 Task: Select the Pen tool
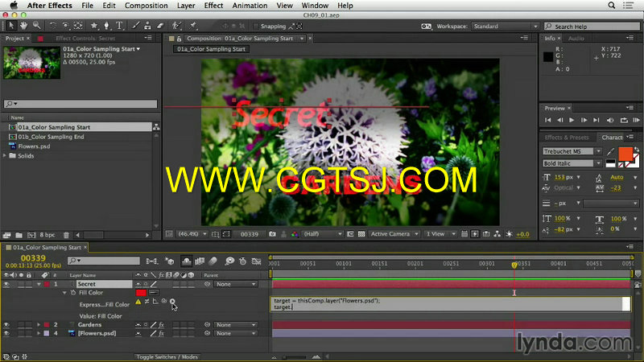pos(107,26)
